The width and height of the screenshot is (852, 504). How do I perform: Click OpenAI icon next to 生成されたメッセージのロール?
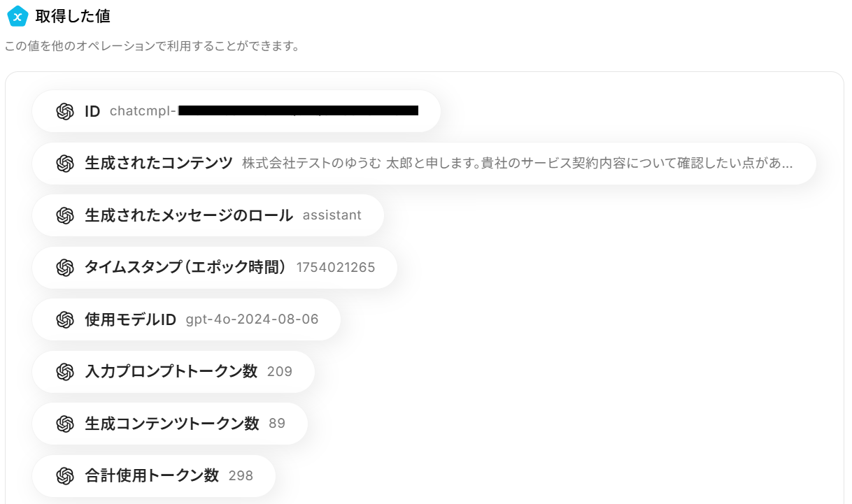pyautogui.click(x=65, y=215)
